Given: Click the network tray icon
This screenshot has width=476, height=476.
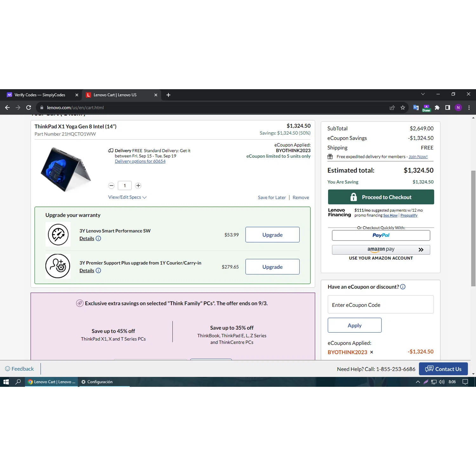Looking at the screenshot, I should (x=434, y=382).
